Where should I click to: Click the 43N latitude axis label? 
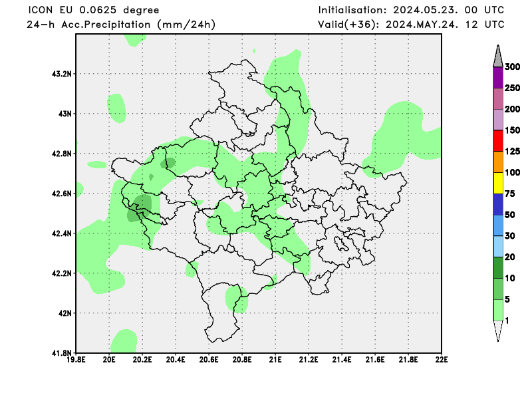tap(65, 114)
